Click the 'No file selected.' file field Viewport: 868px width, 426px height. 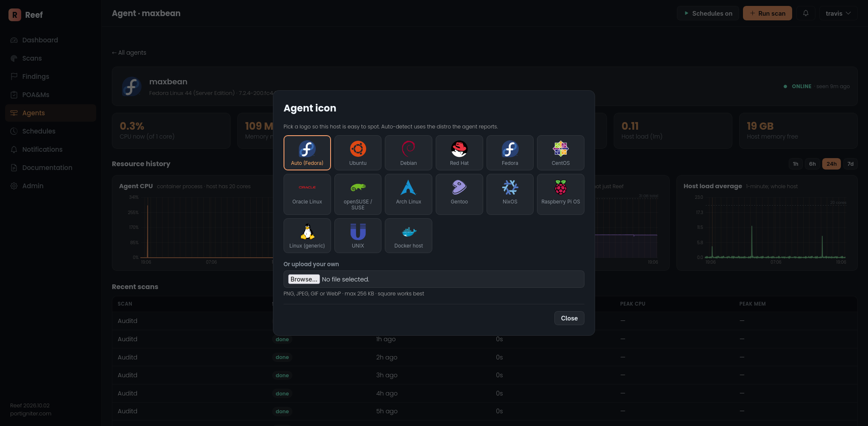[434, 279]
